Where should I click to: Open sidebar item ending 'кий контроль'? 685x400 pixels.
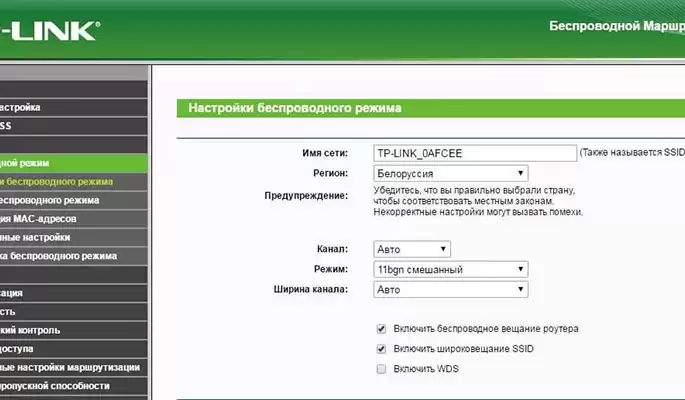coord(74,330)
